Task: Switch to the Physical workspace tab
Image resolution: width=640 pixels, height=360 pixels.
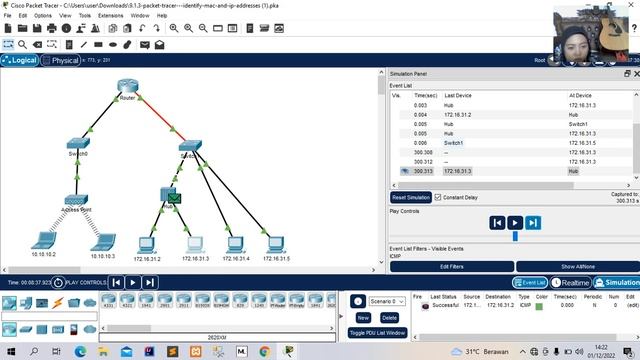Action: pyautogui.click(x=60, y=60)
